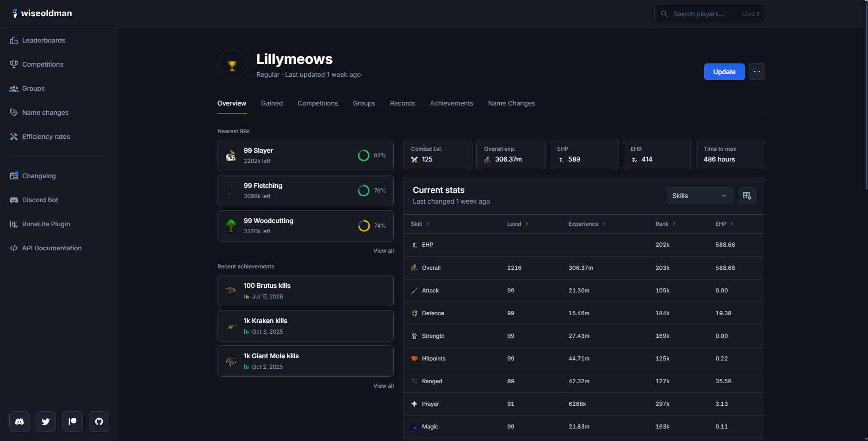Click View all under Recent achievements
The width and height of the screenshot is (868, 441).
pos(384,386)
